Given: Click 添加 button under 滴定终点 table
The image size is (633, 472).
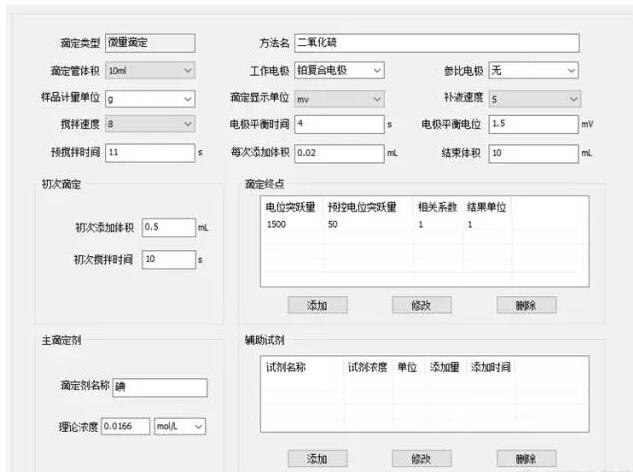Looking at the screenshot, I should 317,305.
